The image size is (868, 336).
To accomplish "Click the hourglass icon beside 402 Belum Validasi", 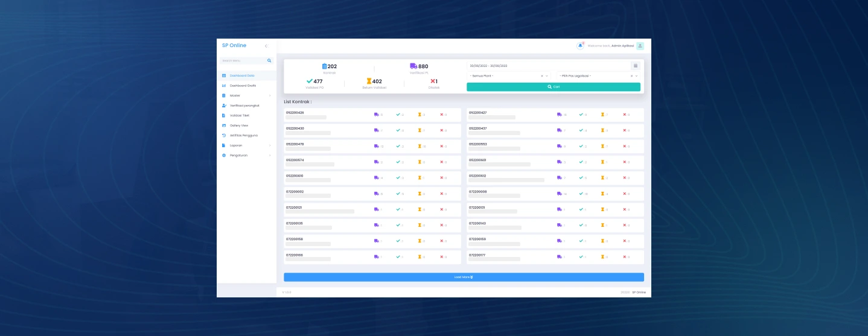I will tap(369, 81).
